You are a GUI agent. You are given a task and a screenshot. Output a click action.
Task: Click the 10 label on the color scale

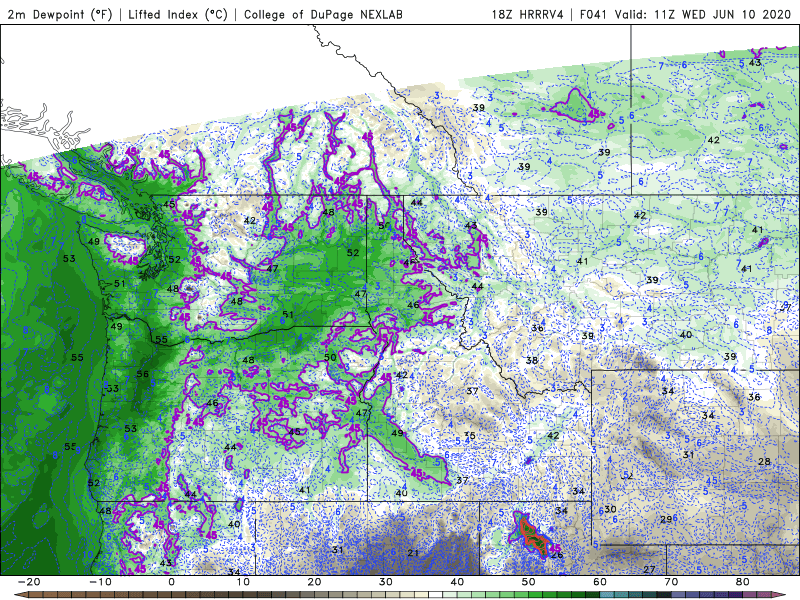point(243,582)
